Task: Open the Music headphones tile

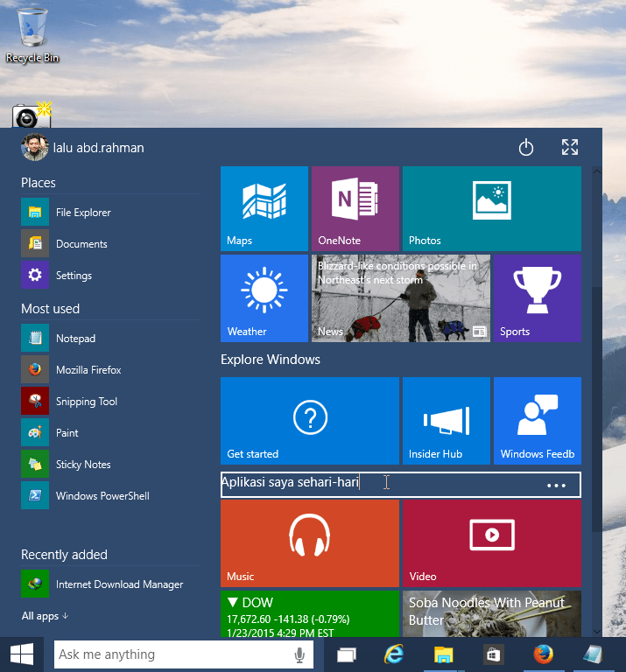Action: 310,543
